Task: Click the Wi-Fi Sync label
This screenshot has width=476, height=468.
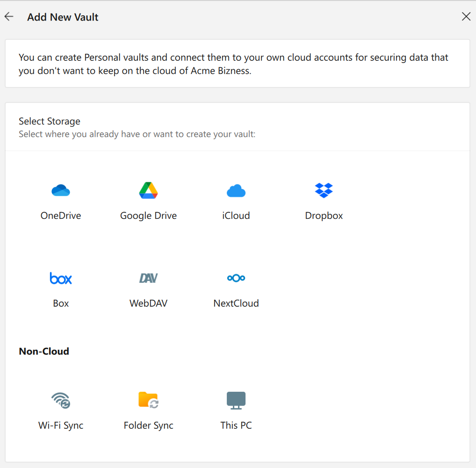Action: click(x=61, y=425)
